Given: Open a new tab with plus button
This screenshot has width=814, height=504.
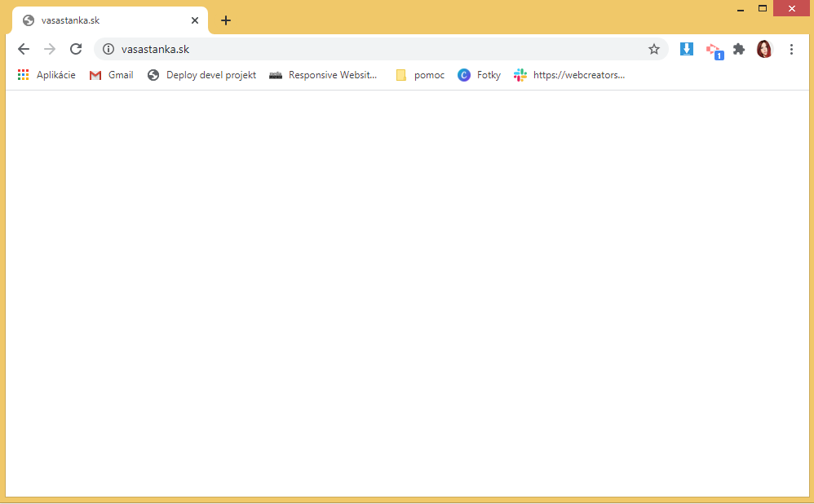Looking at the screenshot, I should (x=225, y=20).
